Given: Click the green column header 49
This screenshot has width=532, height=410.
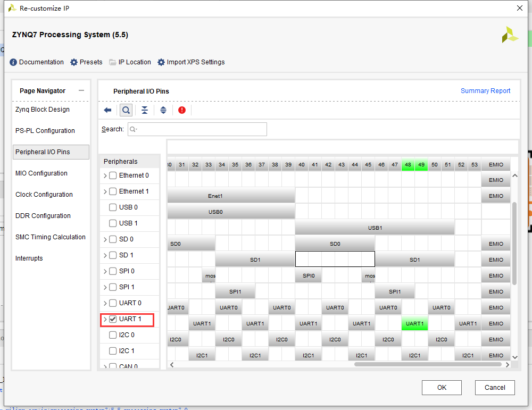Looking at the screenshot, I should tap(421, 164).
